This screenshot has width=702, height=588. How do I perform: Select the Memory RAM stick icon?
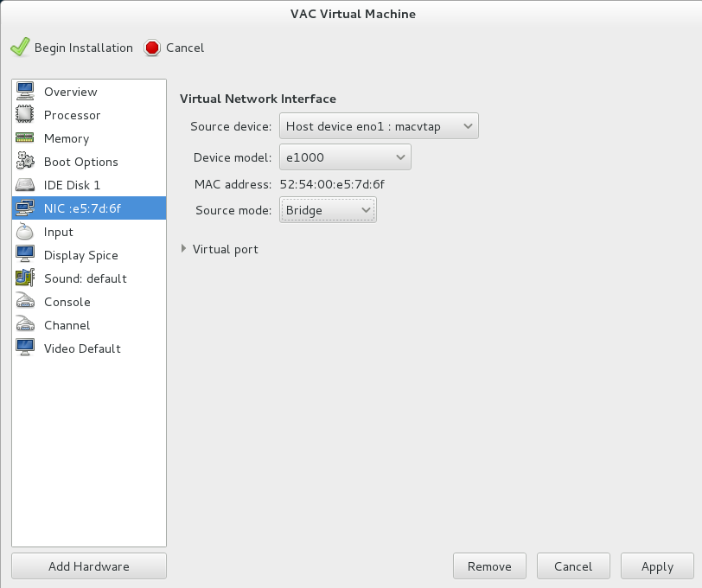(25, 138)
